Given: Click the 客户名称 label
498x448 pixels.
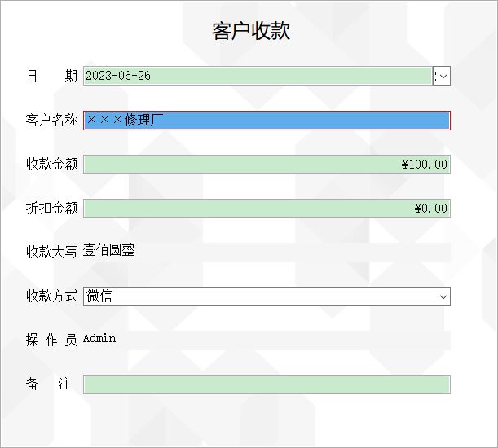Looking at the screenshot, I should coord(52,121).
